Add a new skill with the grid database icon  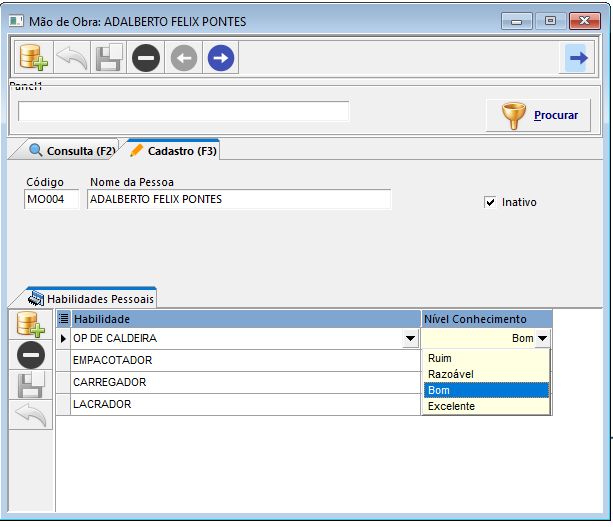pyautogui.click(x=30, y=324)
